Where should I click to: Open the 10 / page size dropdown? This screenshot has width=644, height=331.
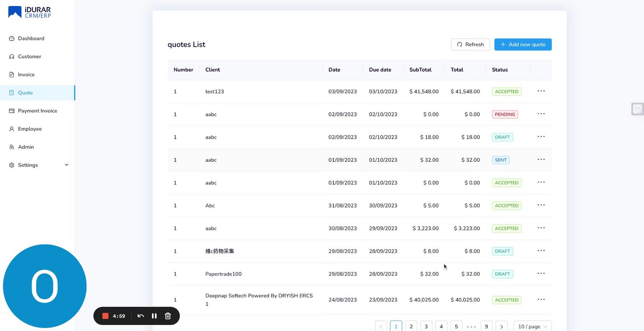532,326
